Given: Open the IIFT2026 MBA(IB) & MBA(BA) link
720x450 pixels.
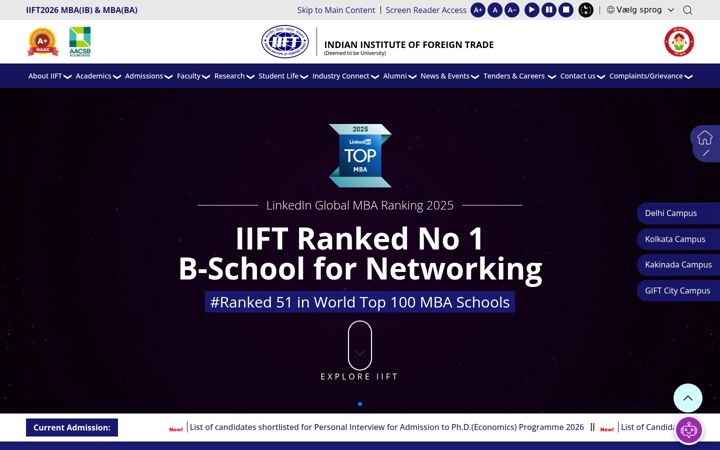Looking at the screenshot, I should coord(82,10).
